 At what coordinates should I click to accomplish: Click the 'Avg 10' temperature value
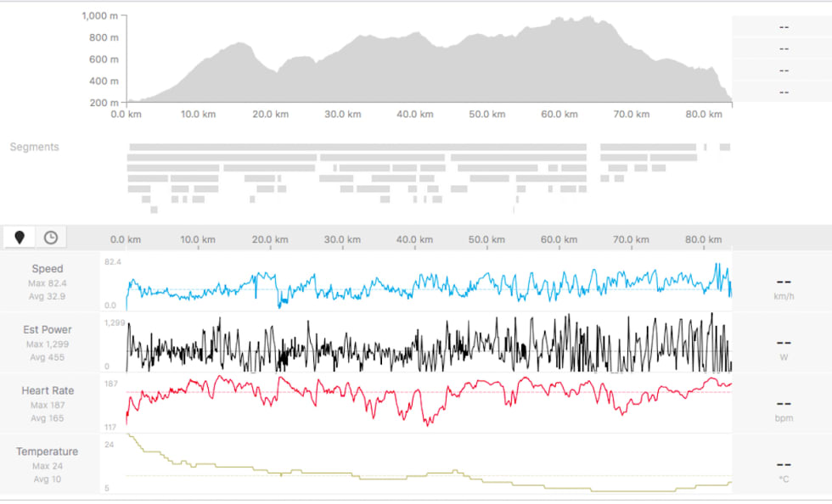pyautogui.click(x=48, y=479)
